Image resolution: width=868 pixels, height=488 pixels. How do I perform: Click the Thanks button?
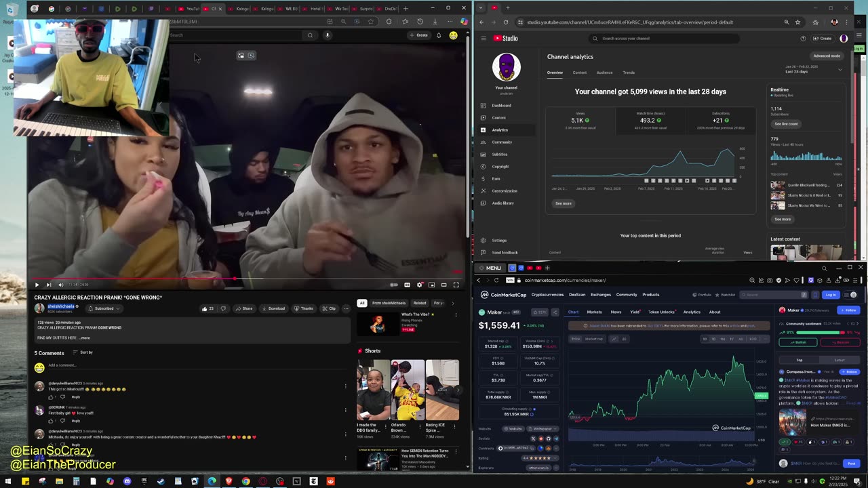click(304, 308)
